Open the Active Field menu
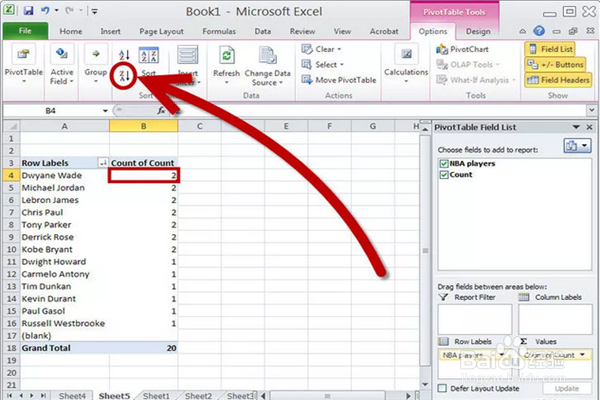The width and height of the screenshot is (600, 400). point(62,64)
